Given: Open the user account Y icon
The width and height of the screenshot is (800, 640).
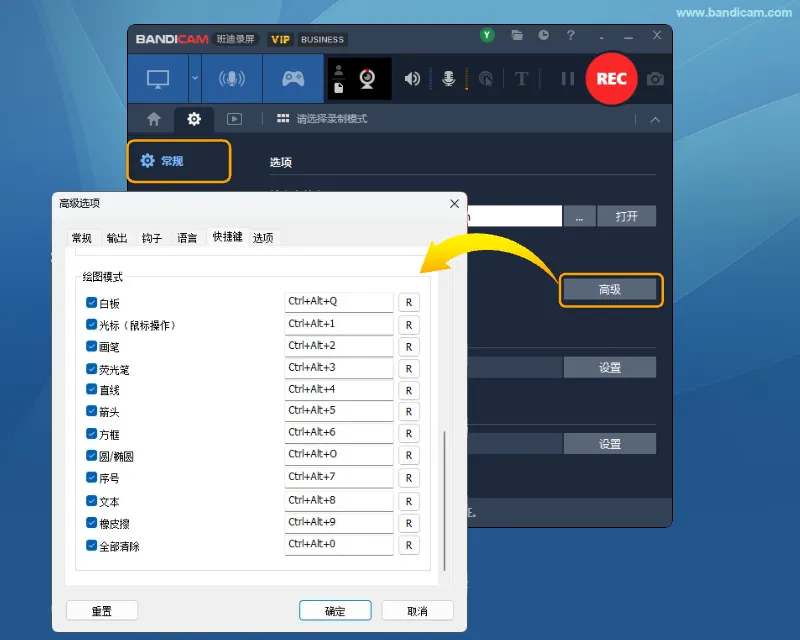Looking at the screenshot, I should [487, 35].
